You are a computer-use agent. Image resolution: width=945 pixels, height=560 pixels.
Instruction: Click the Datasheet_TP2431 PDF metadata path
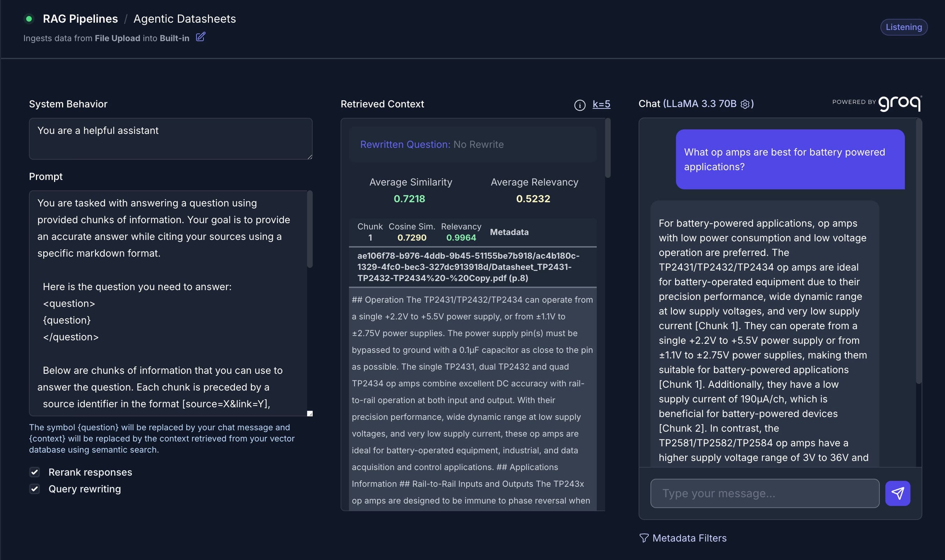(468, 266)
